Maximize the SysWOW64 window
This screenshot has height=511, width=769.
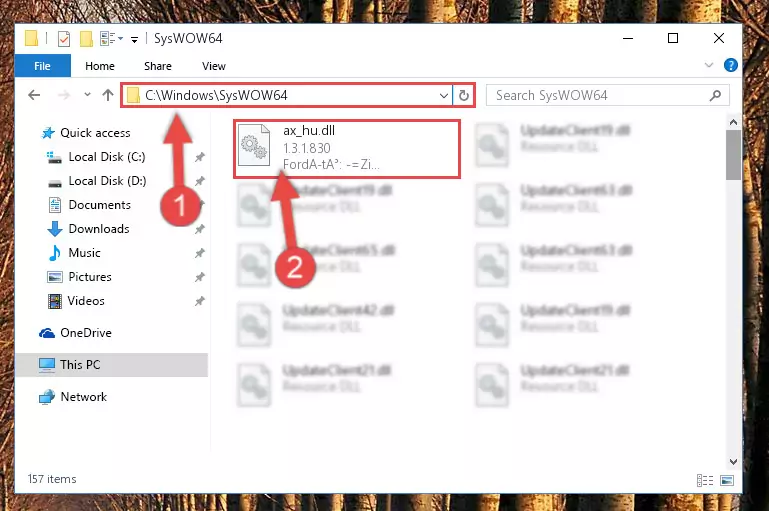coord(673,38)
